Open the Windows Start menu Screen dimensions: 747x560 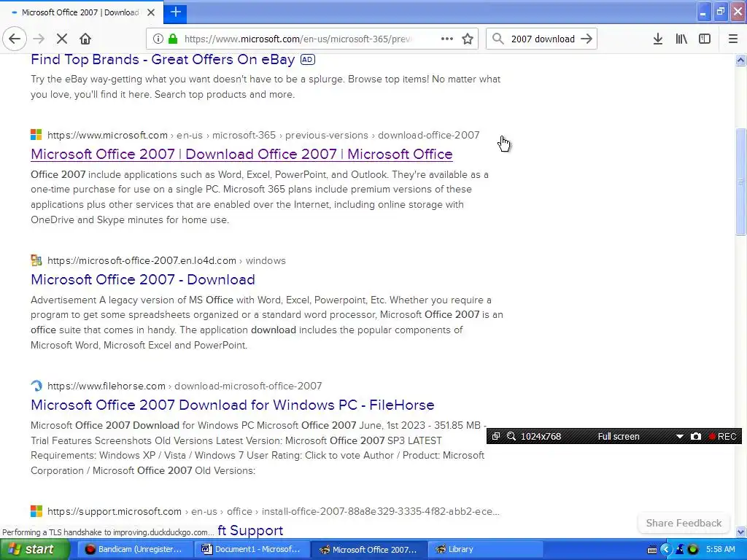point(34,549)
